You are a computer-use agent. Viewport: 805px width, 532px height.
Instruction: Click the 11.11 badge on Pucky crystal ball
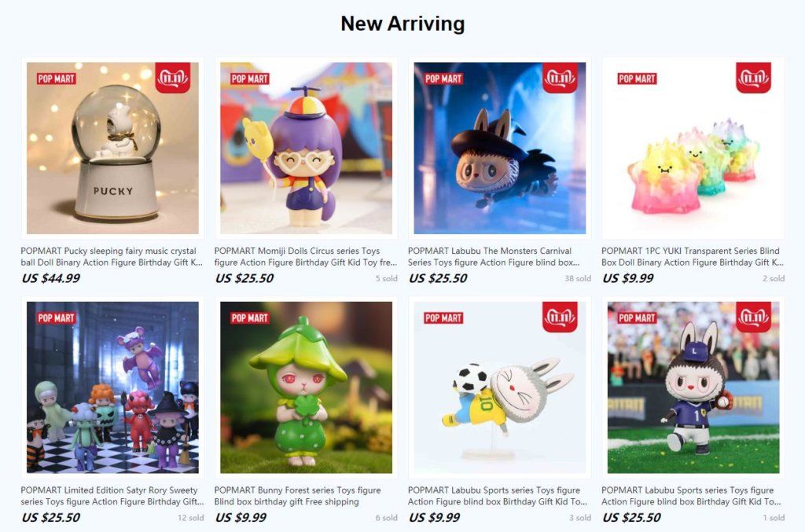pyautogui.click(x=173, y=78)
